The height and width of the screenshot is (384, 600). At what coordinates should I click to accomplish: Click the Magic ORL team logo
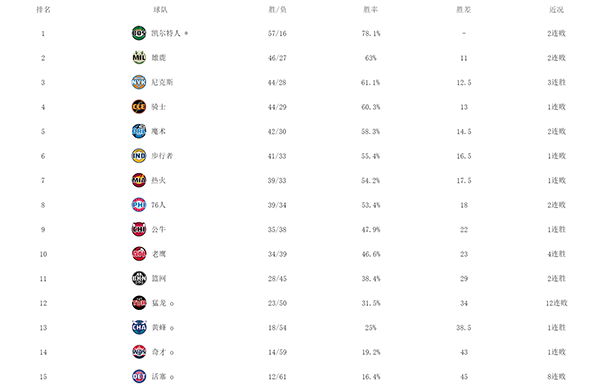pyautogui.click(x=139, y=131)
